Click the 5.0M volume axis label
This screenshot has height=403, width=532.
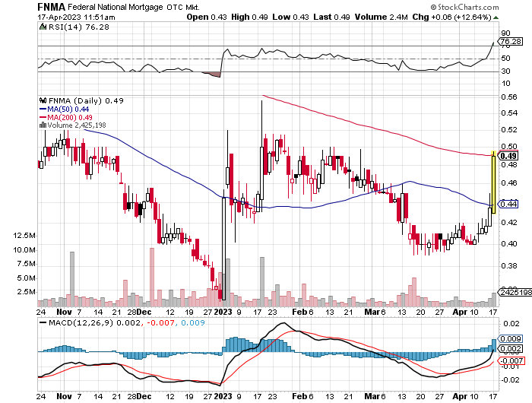pos(26,278)
